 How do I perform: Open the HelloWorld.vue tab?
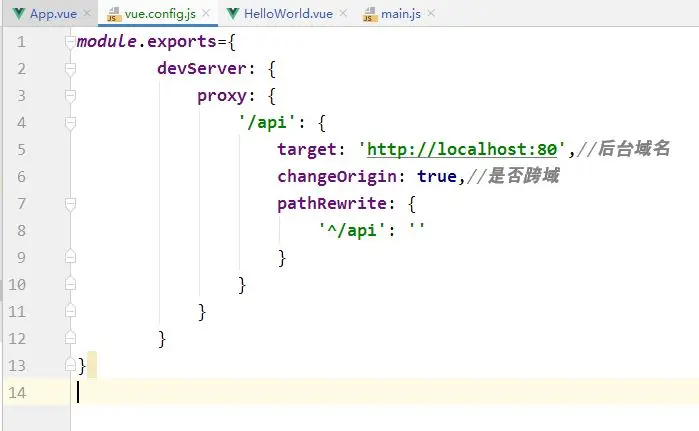click(288, 14)
